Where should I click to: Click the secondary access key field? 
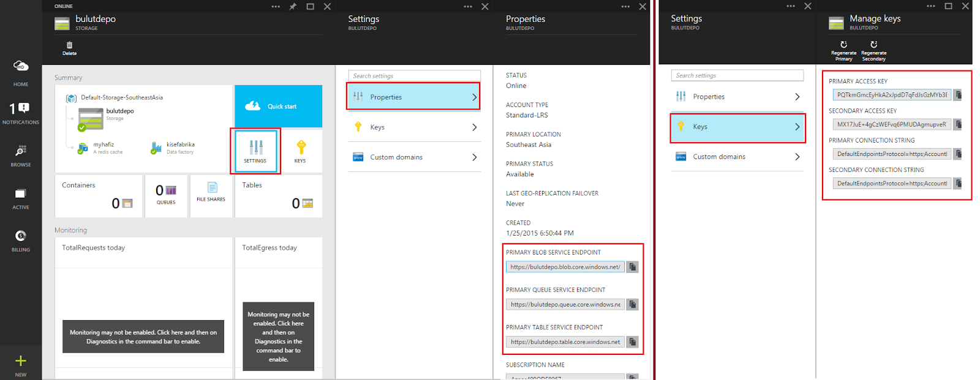(892, 124)
